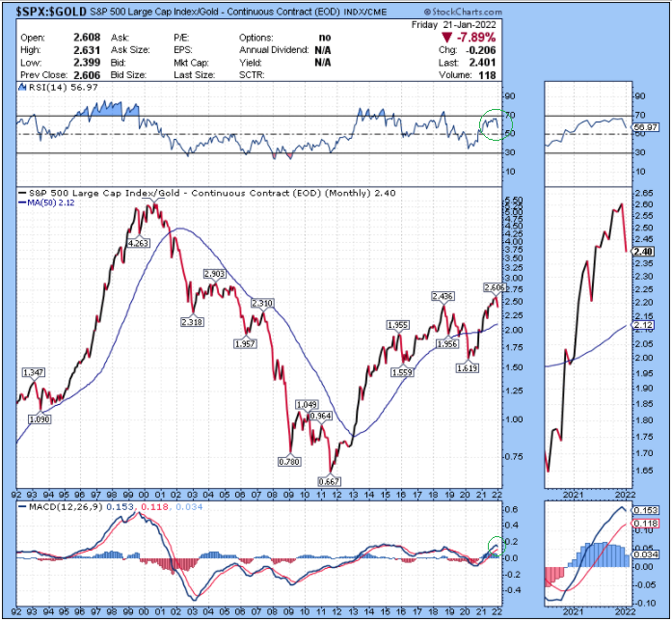This screenshot has height=621, width=672.
Task: Click the 2.40 last-price tag in right panel
Action: tap(644, 252)
